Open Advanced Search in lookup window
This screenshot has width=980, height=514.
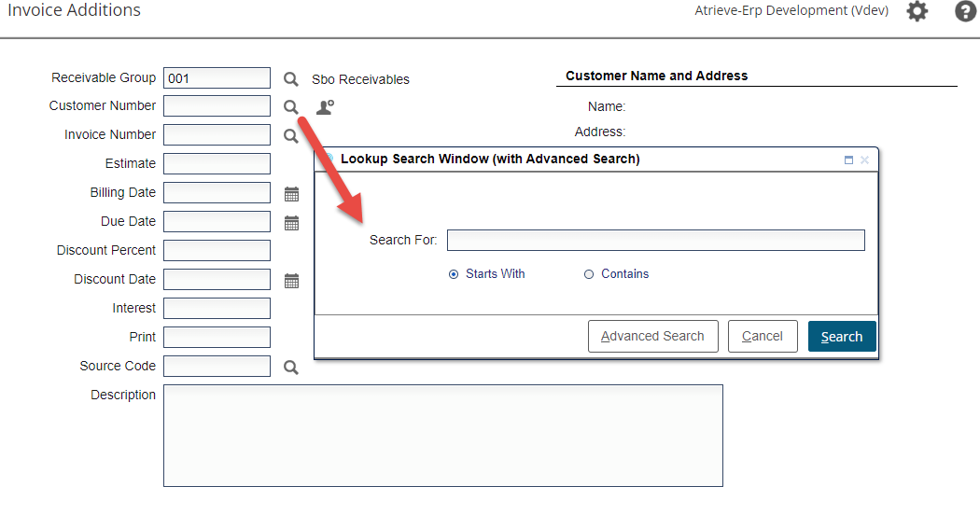click(x=652, y=337)
